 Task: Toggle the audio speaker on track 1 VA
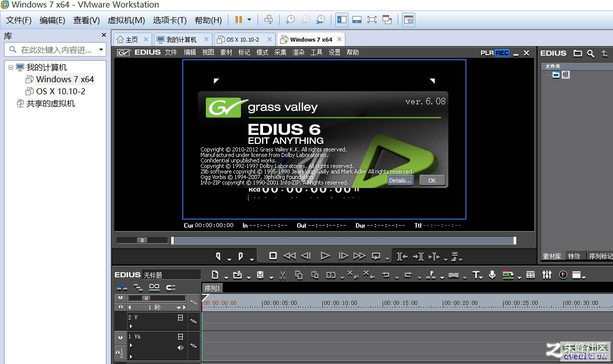[180, 347]
